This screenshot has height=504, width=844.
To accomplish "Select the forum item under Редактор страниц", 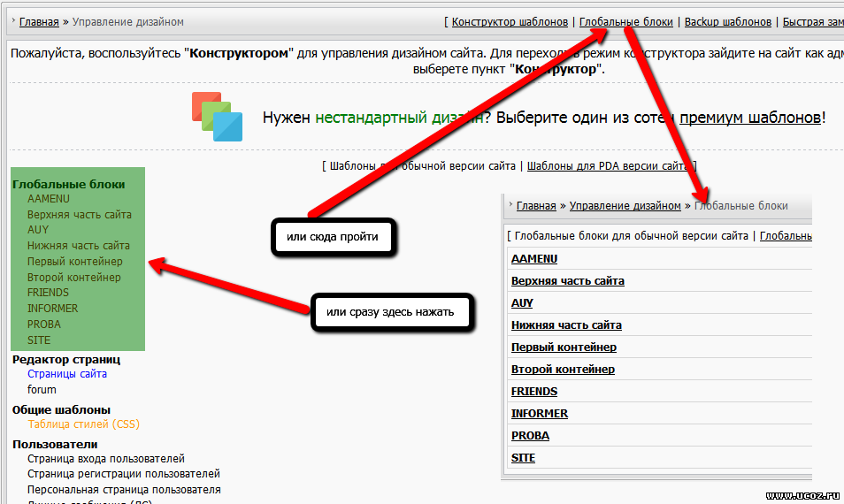I will coord(42,390).
